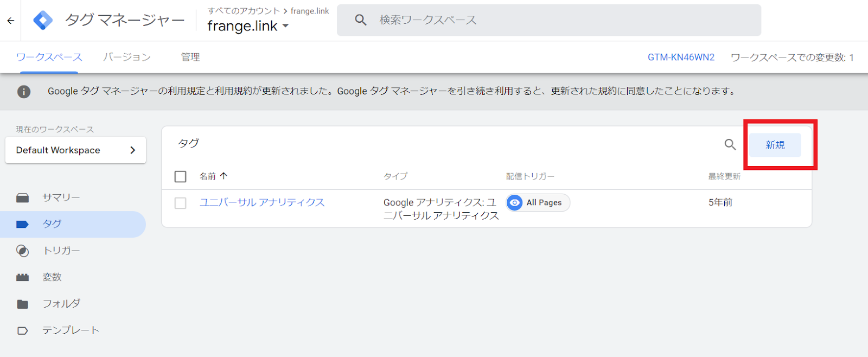Click the Google アナリティクス type cell

[441, 209]
